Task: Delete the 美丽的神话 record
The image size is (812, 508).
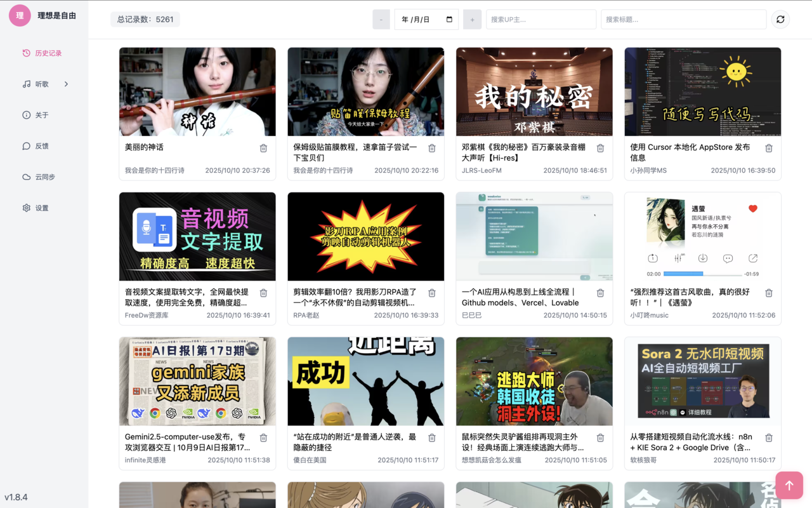Action: 263,148
